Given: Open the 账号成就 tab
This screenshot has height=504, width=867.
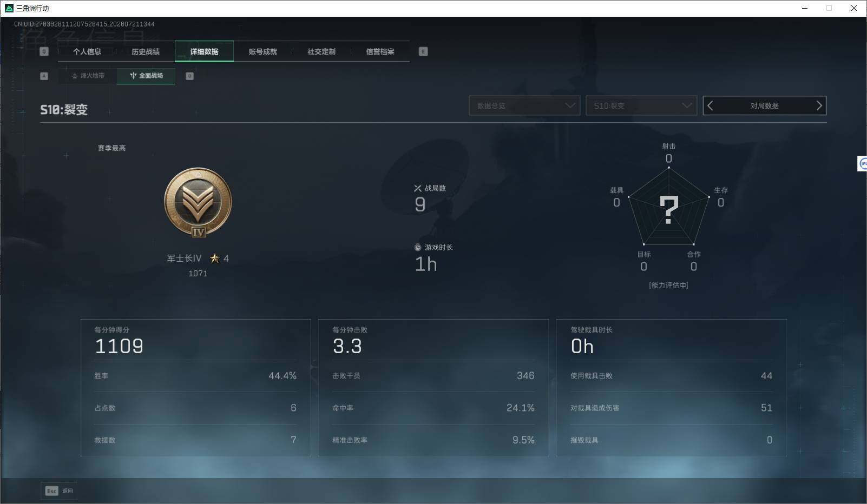Looking at the screenshot, I should [x=262, y=51].
